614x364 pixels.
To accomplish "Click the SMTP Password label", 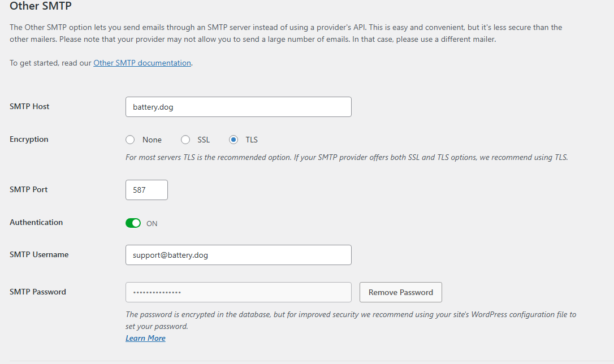I will tap(38, 292).
